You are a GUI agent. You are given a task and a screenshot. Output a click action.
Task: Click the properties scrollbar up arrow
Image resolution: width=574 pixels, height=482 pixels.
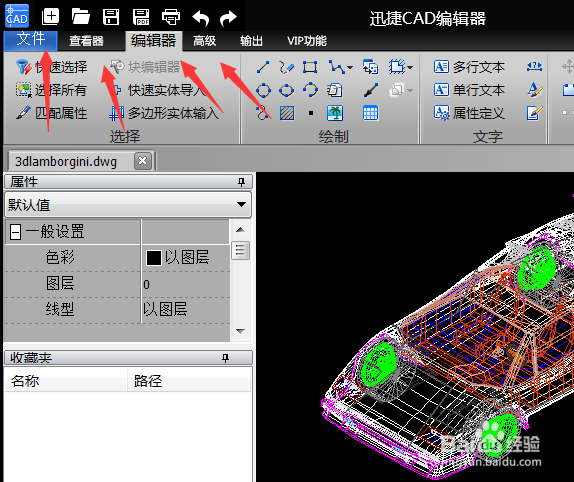tap(241, 230)
